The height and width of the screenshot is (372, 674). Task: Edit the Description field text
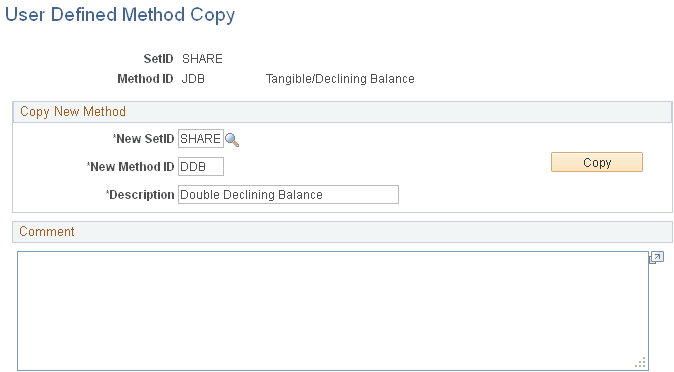coord(288,194)
